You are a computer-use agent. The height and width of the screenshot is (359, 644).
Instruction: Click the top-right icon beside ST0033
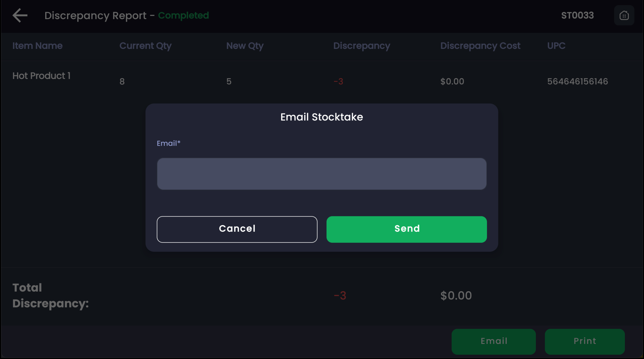(624, 15)
